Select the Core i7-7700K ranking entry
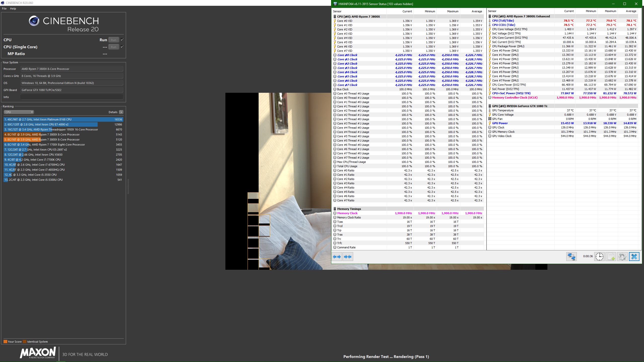Screen dimensions: 644x362 click(x=63, y=160)
